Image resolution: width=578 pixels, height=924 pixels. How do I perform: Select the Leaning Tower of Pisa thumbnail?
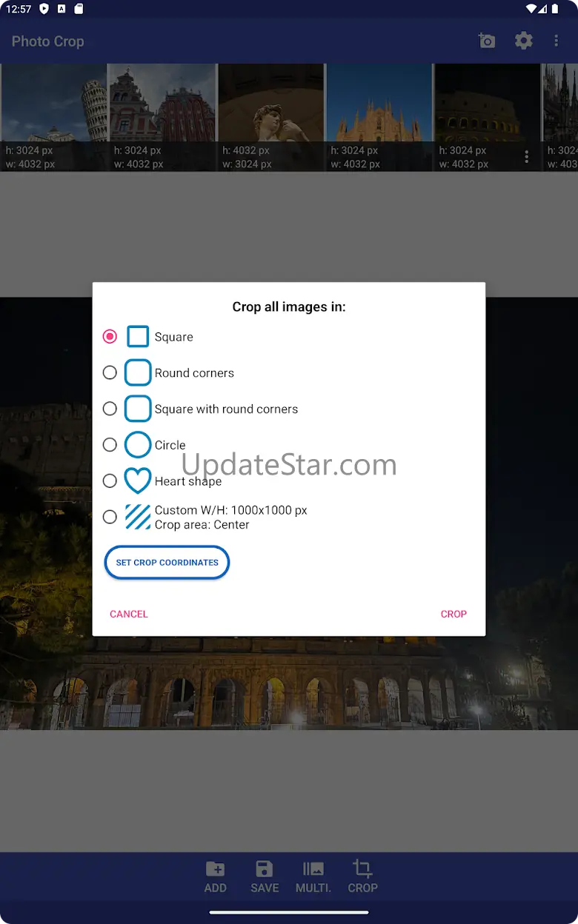(x=53, y=118)
